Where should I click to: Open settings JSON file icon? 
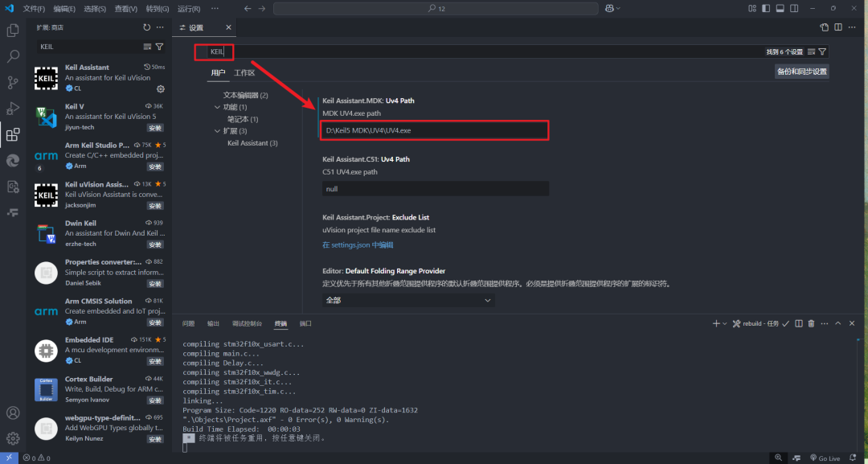(x=825, y=27)
